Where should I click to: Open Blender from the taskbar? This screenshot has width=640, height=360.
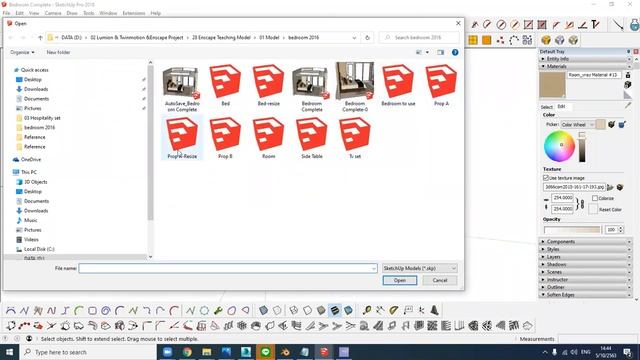pyautogui.click(x=285, y=352)
